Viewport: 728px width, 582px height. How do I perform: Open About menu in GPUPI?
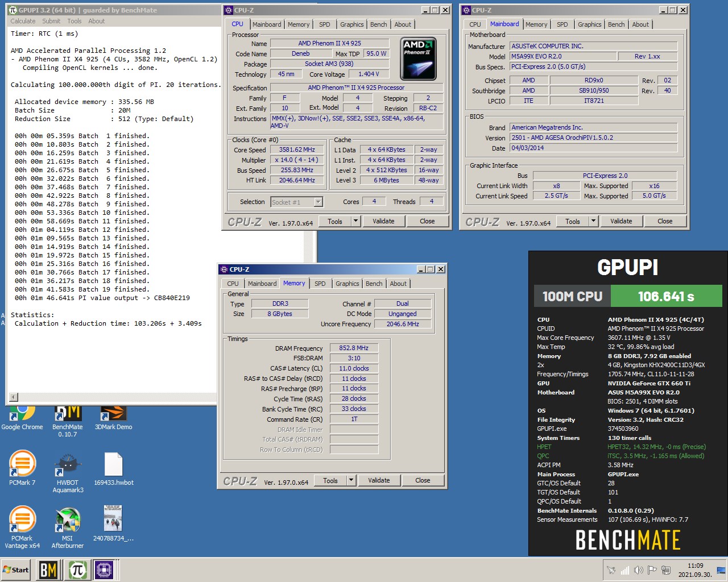coord(97,21)
